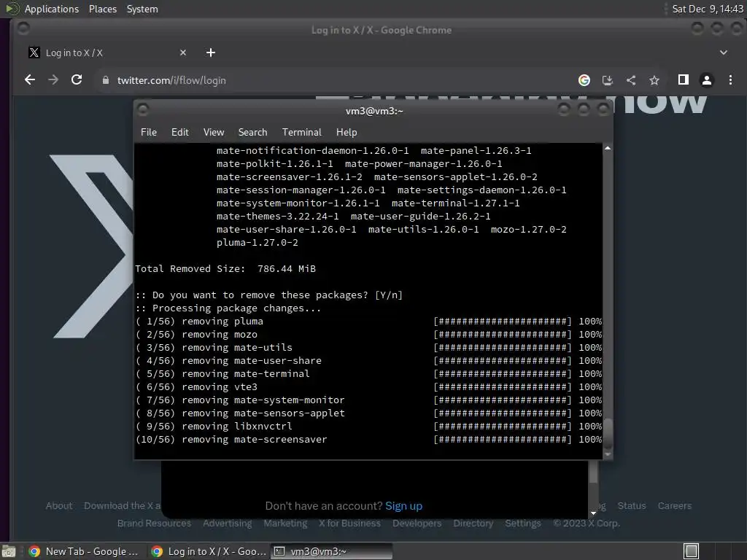Click terminal window menu icon in titlebar

point(142,110)
